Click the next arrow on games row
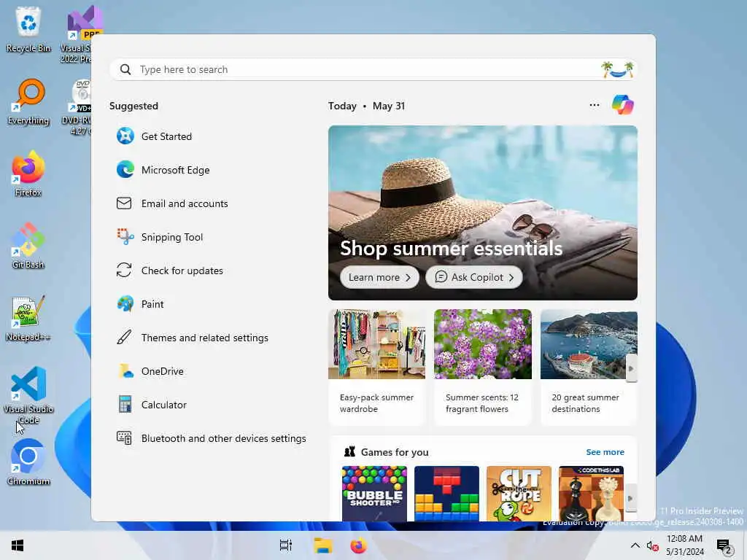Screen dimensions: 747x560 pos(631,498)
